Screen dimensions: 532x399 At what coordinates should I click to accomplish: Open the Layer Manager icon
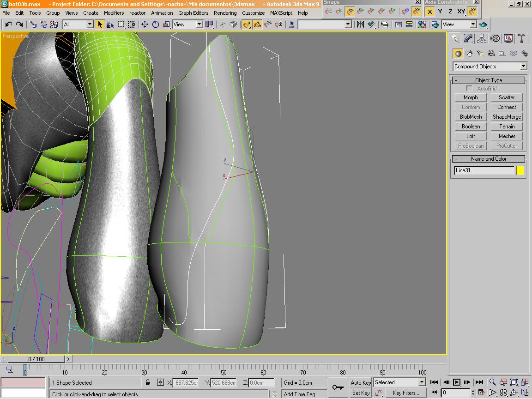pyautogui.click(x=384, y=24)
